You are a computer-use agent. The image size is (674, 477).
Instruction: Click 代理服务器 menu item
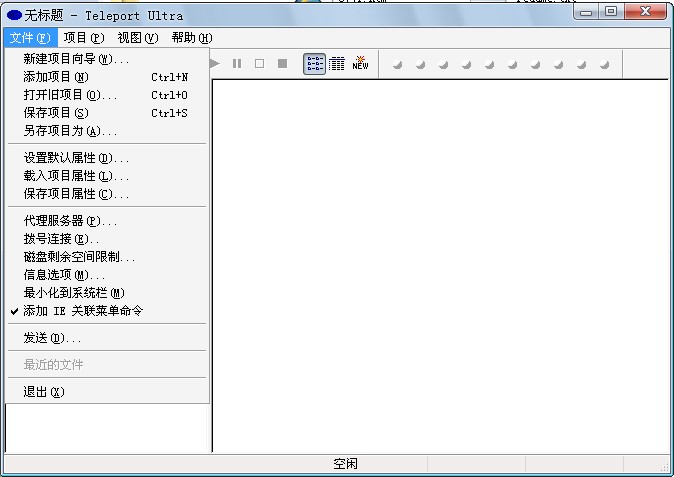[x=70, y=221]
